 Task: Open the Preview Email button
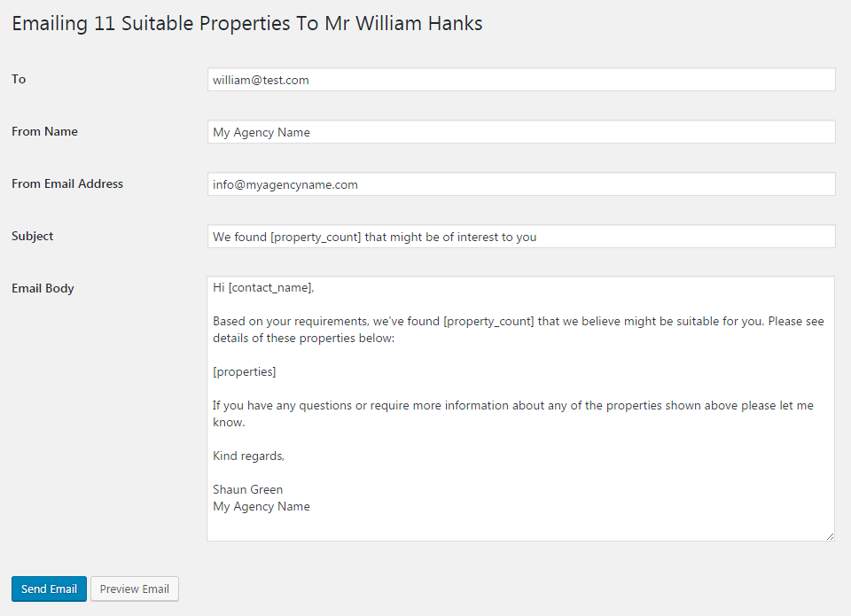click(x=135, y=589)
